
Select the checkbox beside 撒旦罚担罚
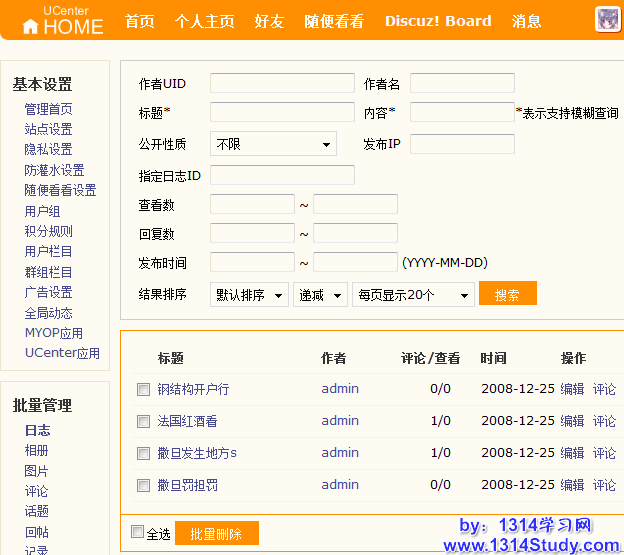coord(143,485)
